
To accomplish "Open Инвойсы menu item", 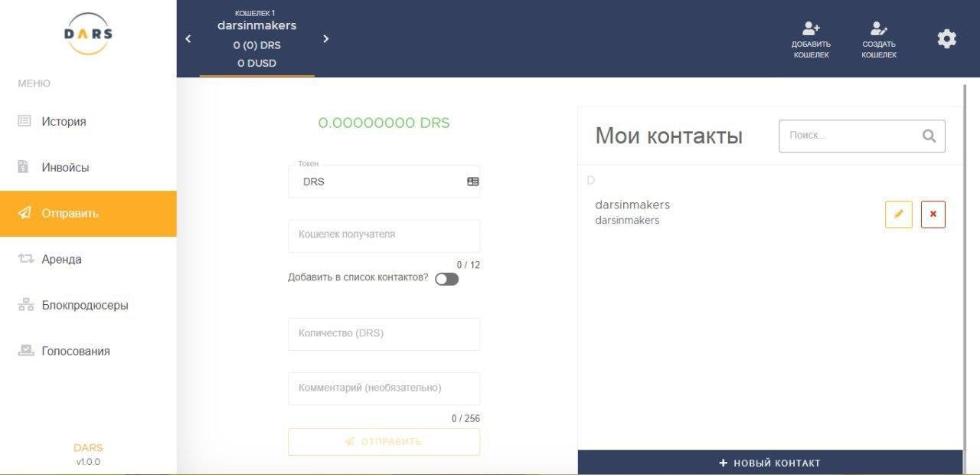I will pyautogui.click(x=88, y=167).
